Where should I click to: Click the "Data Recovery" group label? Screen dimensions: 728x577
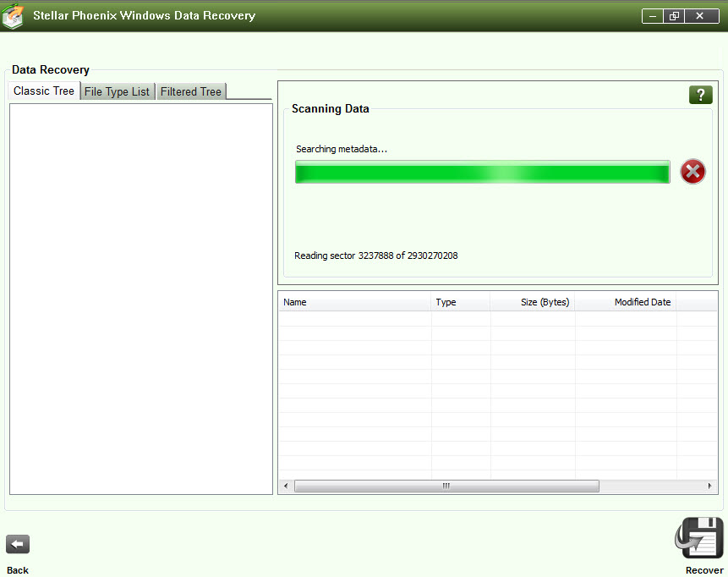(x=51, y=70)
